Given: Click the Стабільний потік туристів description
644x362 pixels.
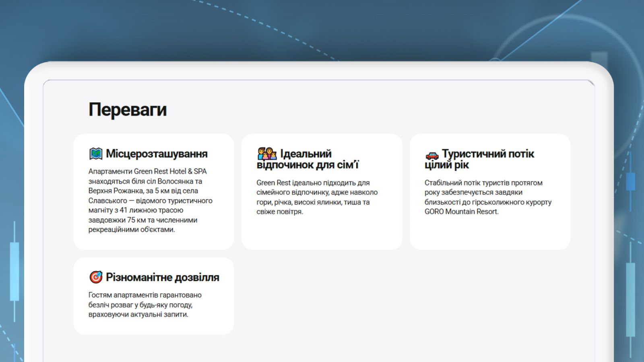Looking at the screenshot, I should [x=487, y=197].
